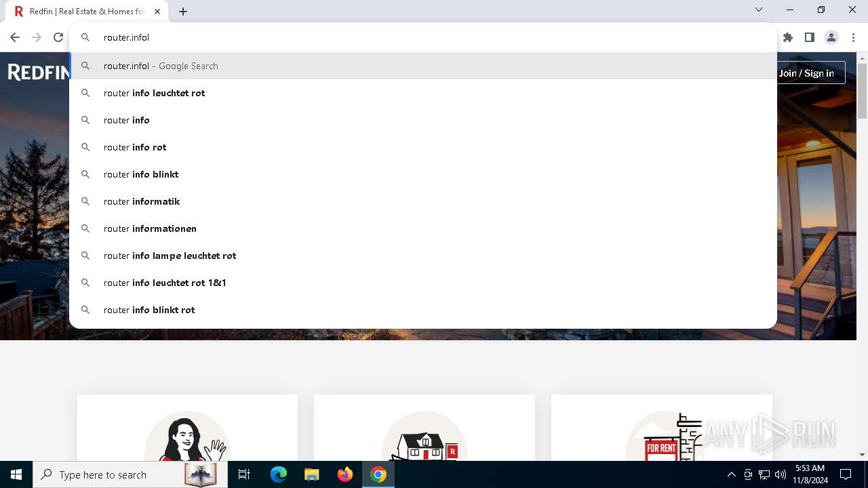Reload the current page

58,37
